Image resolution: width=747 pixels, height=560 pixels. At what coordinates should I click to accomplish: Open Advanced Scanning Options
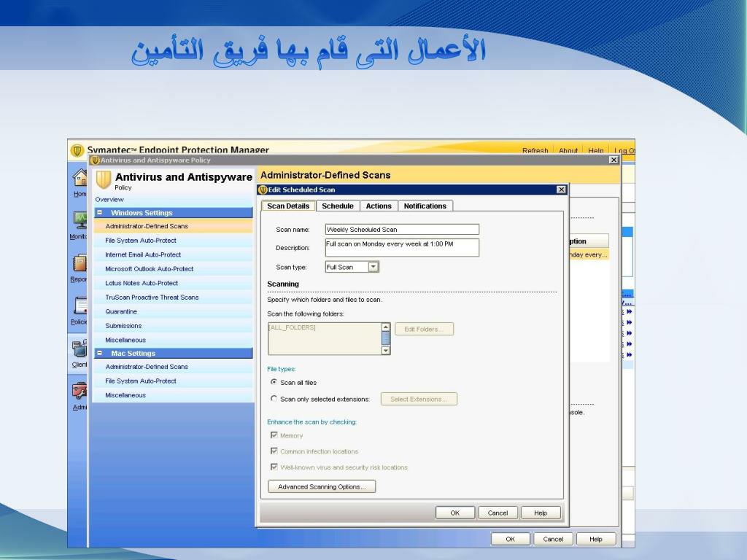point(322,486)
